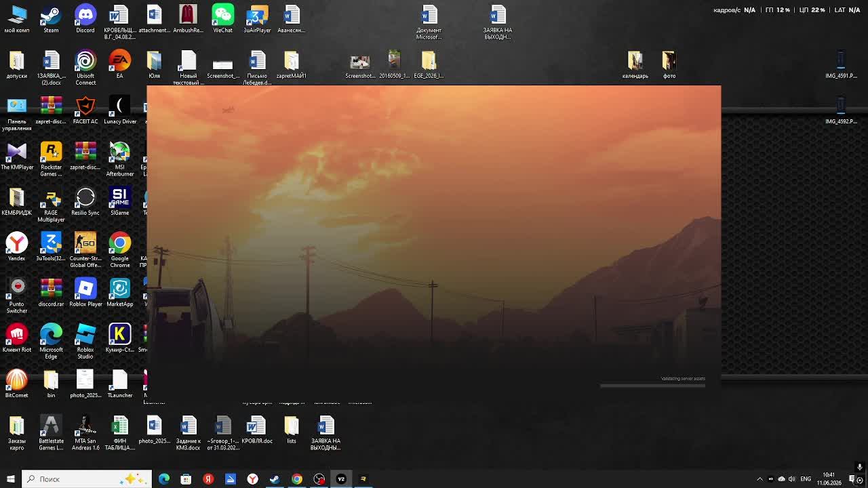Open the taskbar clock and calendar
Image resolution: width=868 pixels, height=488 pixels.
tap(829, 479)
